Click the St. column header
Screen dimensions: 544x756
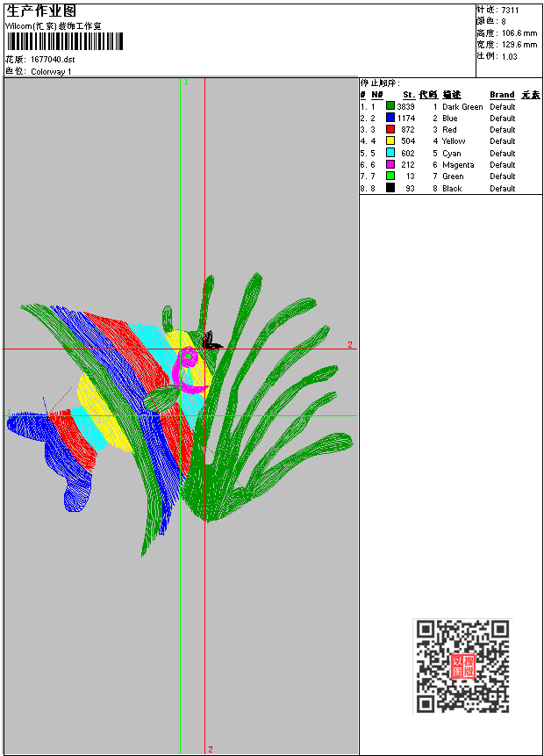pyautogui.click(x=409, y=95)
